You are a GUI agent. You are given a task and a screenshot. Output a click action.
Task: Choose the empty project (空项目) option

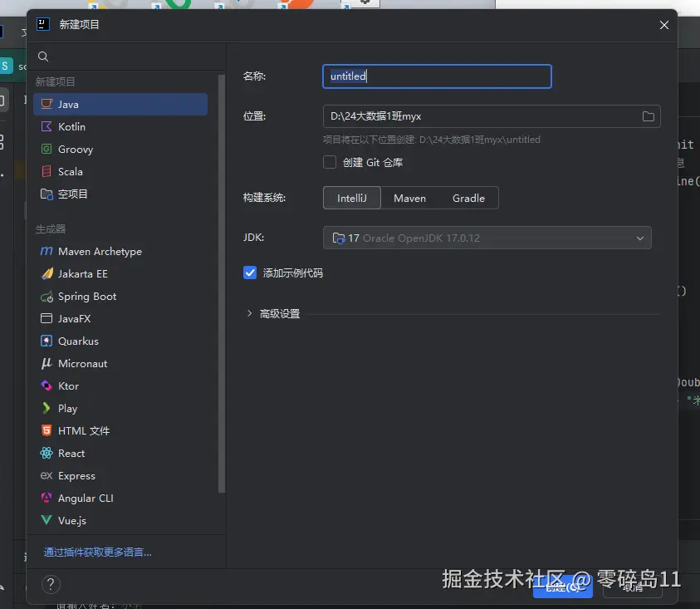pos(120,194)
